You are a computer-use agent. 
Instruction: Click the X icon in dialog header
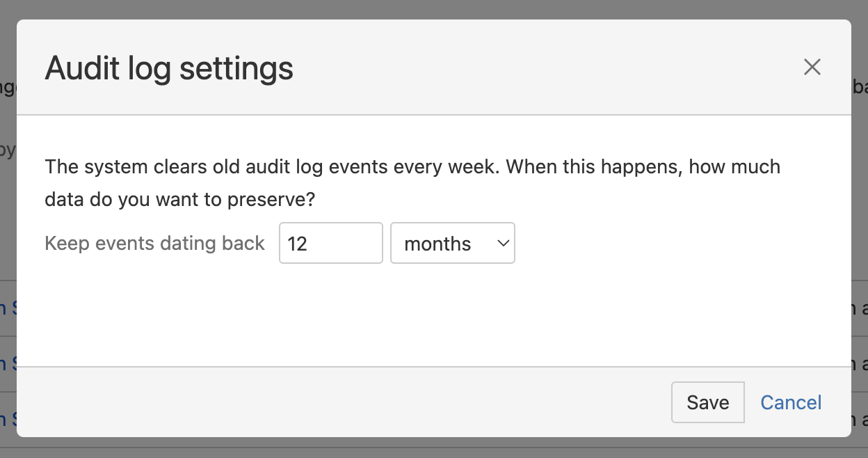(x=812, y=68)
